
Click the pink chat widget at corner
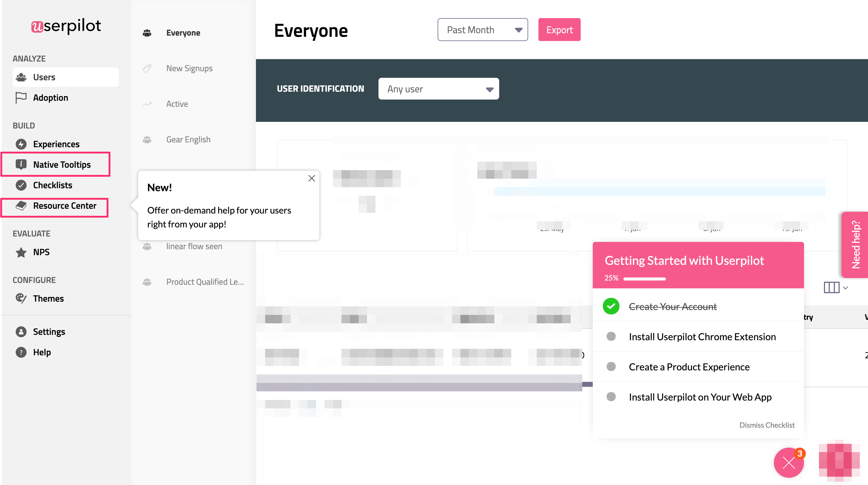pos(839,460)
